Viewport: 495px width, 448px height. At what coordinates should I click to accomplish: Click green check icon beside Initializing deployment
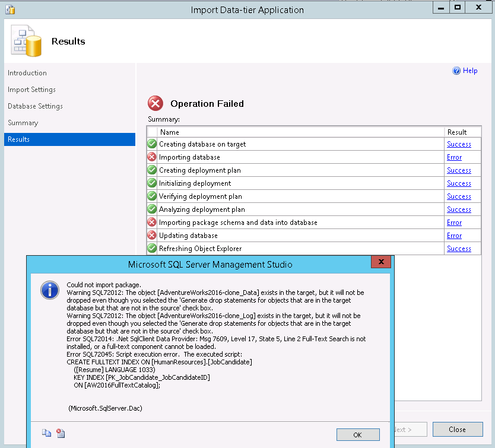point(152,183)
